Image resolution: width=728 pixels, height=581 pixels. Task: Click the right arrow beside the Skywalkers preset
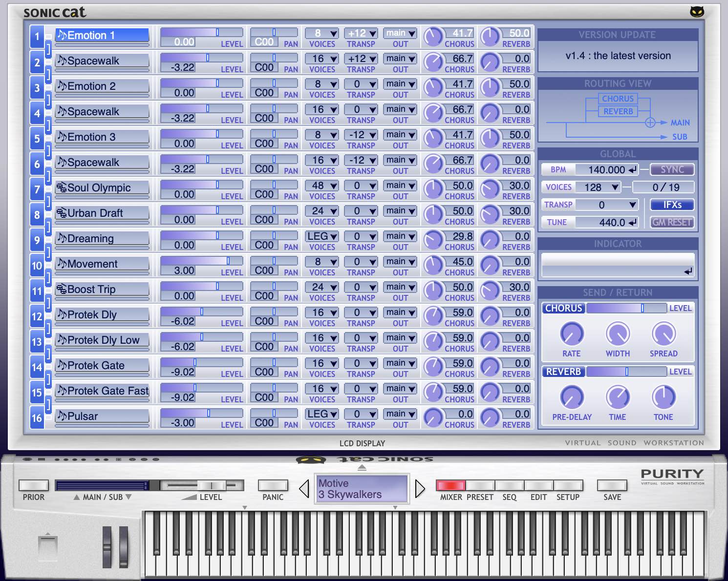(x=420, y=488)
